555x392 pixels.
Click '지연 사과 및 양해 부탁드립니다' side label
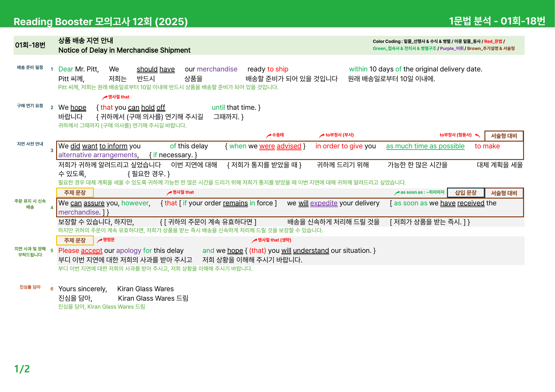coord(30,252)
